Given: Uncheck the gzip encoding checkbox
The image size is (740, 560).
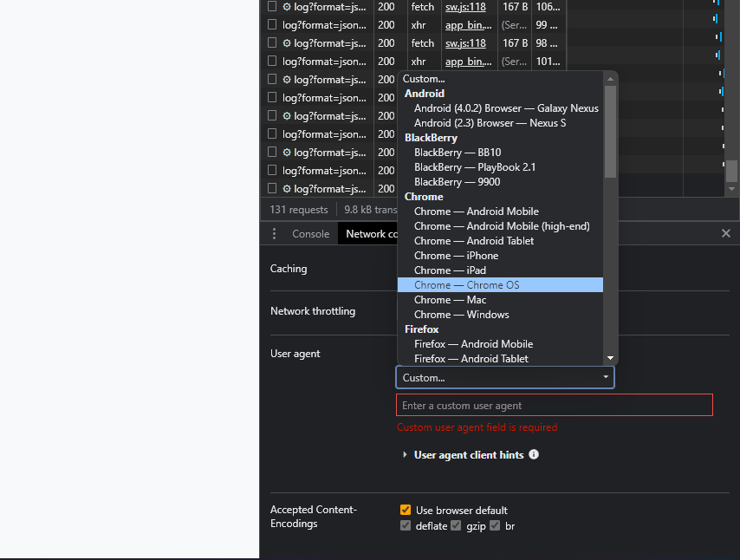Looking at the screenshot, I should pos(455,525).
